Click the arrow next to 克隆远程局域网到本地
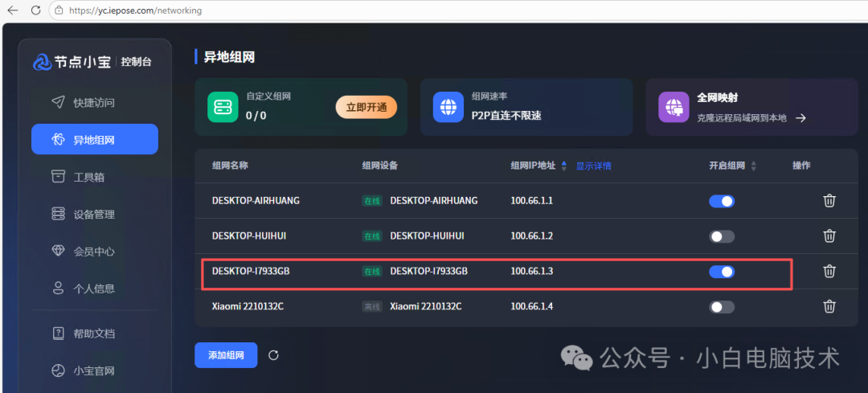The width and height of the screenshot is (868, 393). click(x=800, y=118)
